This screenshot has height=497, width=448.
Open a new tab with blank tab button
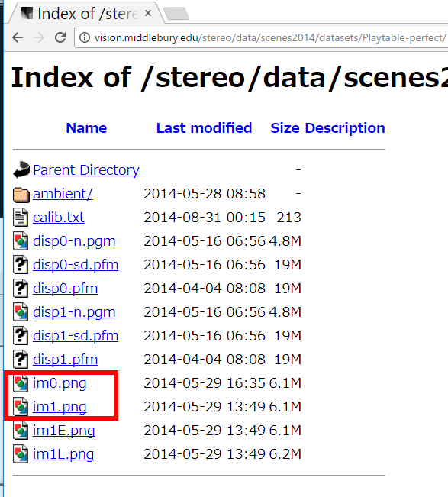click(176, 14)
